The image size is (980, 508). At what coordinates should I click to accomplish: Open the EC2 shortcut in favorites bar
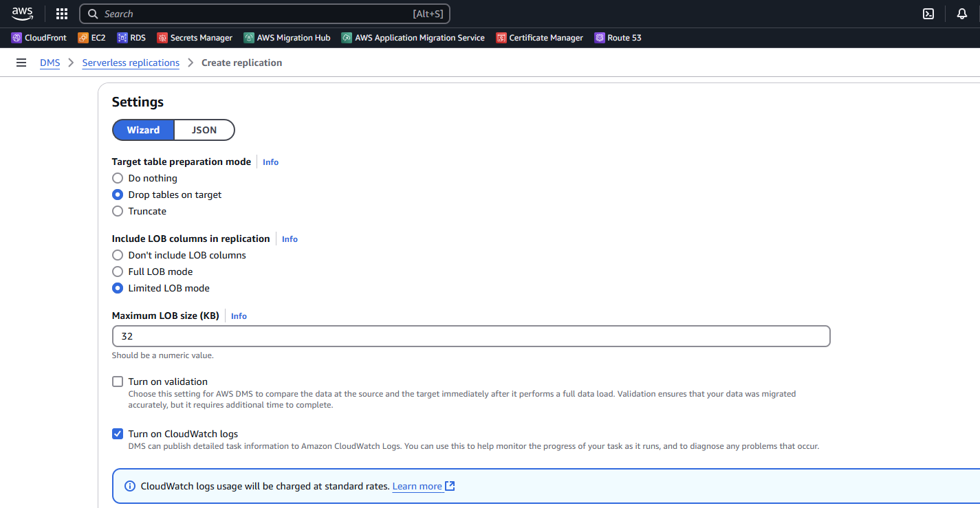[91, 38]
